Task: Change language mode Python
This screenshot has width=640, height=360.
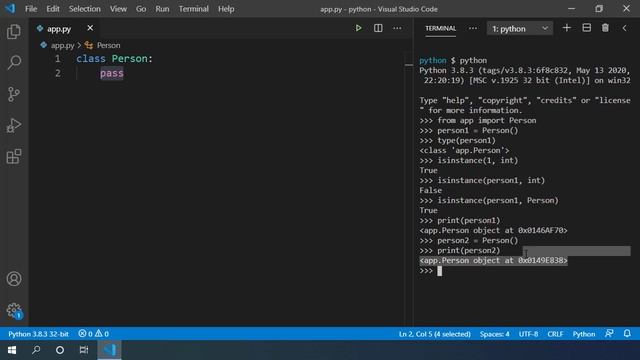Action: pyautogui.click(x=584, y=334)
